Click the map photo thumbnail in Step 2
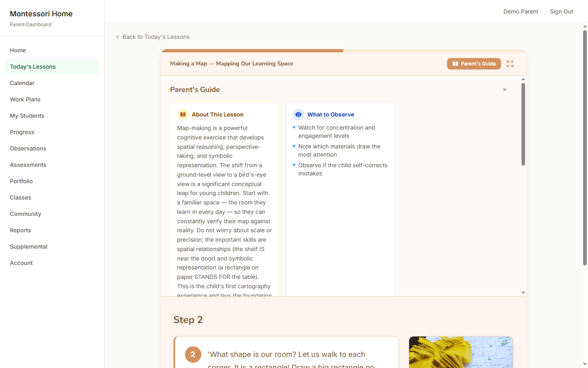The width and height of the screenshot is (588, 368). pos(461,352)
